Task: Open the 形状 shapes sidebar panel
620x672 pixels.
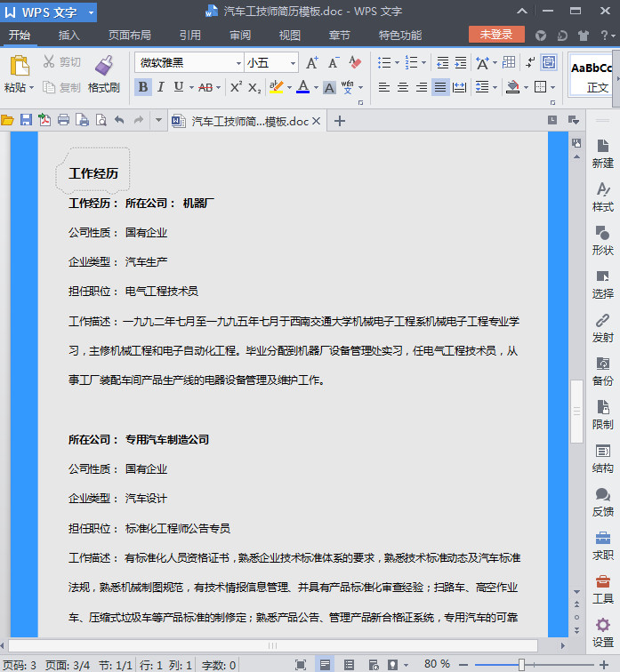Action: point(602,241)
